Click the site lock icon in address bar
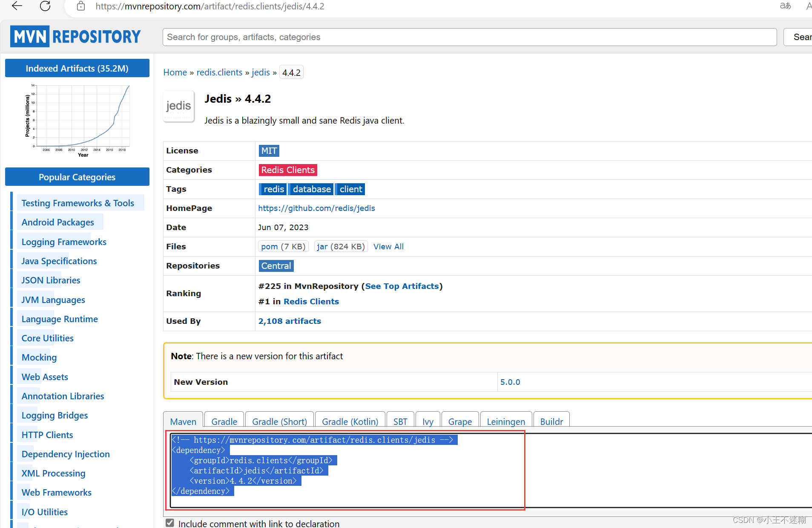 [81, 6]
